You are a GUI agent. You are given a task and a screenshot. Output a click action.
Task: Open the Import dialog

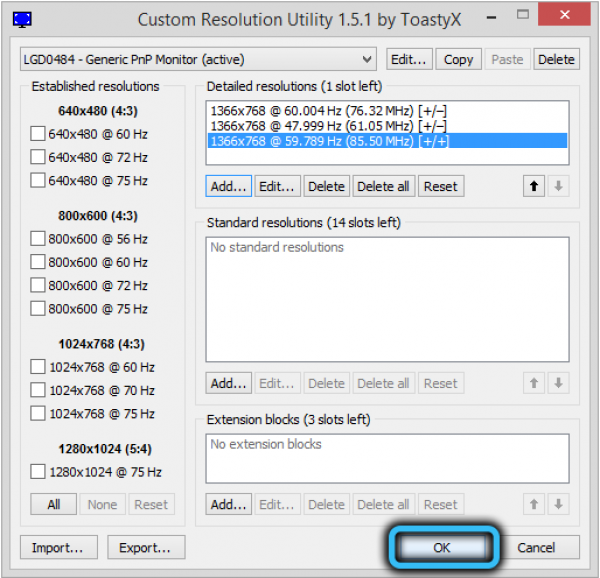tap(59, 547)
